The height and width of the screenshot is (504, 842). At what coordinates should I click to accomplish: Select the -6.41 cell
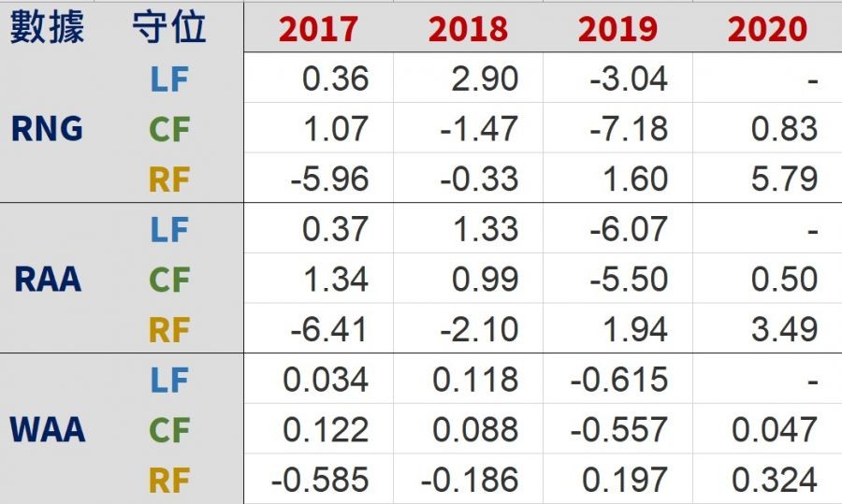click(329, 329)
